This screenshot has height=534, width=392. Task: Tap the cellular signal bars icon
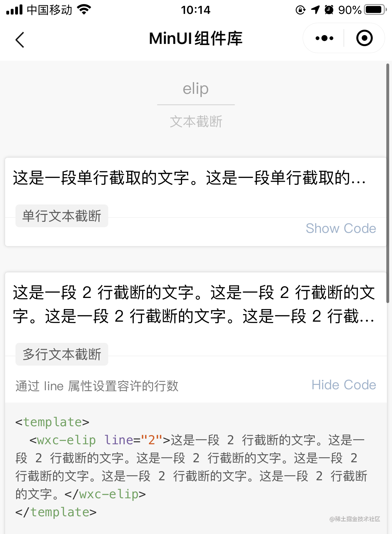(x=15, y=10)
